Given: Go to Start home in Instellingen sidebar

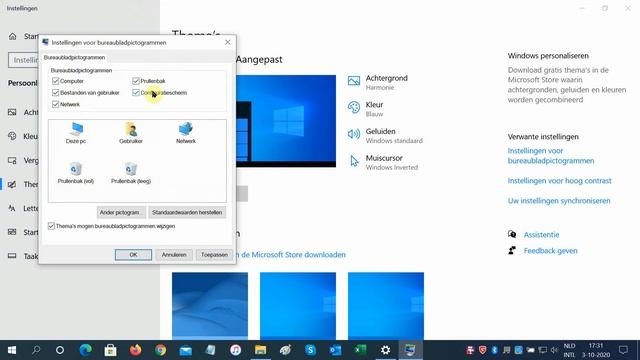Looking at the screenshot, I should (13, 36).
